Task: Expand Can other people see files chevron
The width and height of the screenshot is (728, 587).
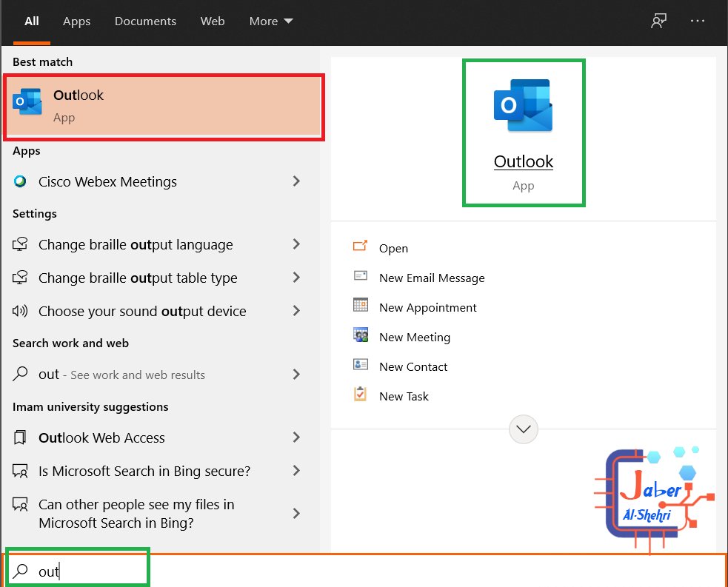Action: click(x=296, y=513)
